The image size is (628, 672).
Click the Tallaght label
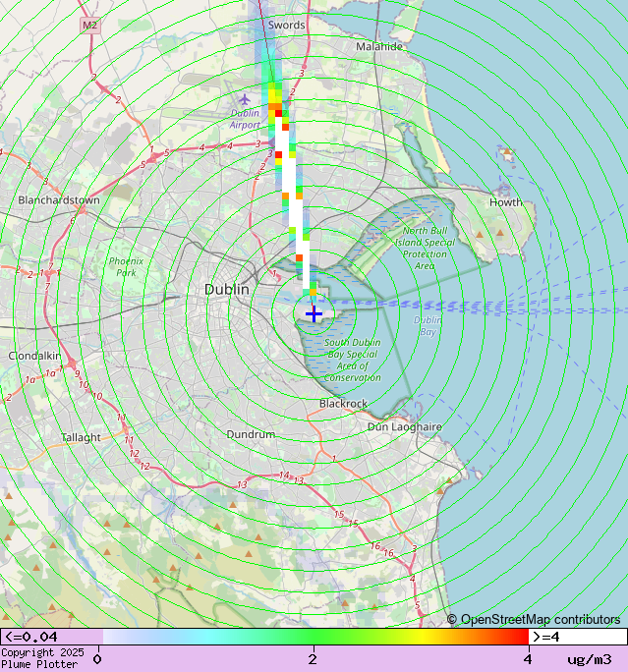click(x=81, y=437)
